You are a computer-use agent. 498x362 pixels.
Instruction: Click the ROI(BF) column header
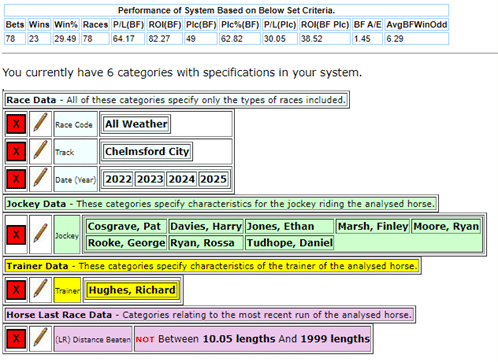[x=165, y=24]
